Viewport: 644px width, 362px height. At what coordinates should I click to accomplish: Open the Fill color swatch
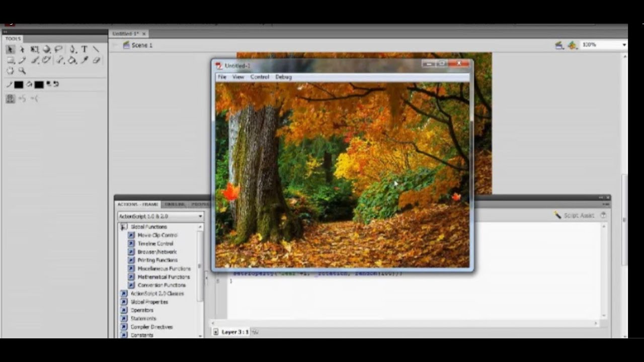tap(39, 85)
